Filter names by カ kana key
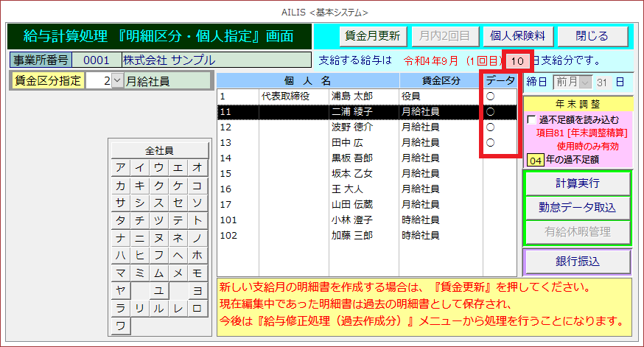 click(x=120, y=185)
